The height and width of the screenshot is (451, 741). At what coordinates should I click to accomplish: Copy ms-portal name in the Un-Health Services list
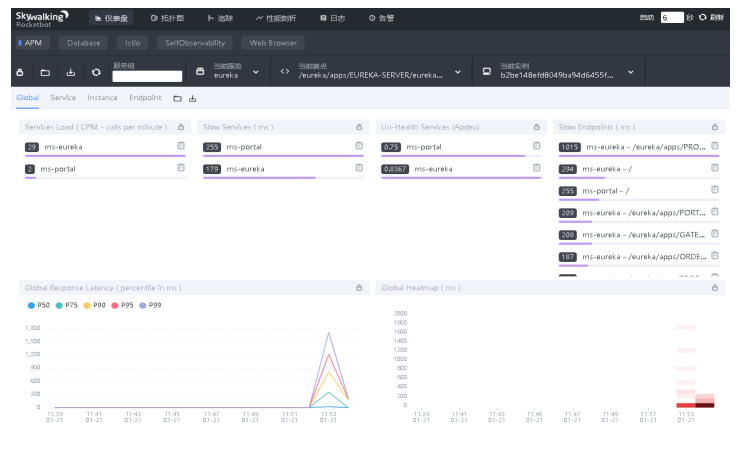pyautogui.click(x=537, y=146)
